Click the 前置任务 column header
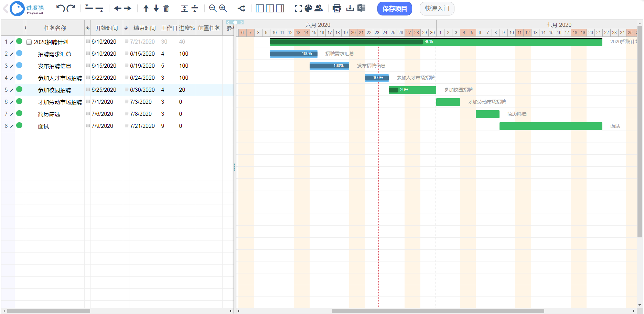Screen dimensions: 644x314 (209, 28)
